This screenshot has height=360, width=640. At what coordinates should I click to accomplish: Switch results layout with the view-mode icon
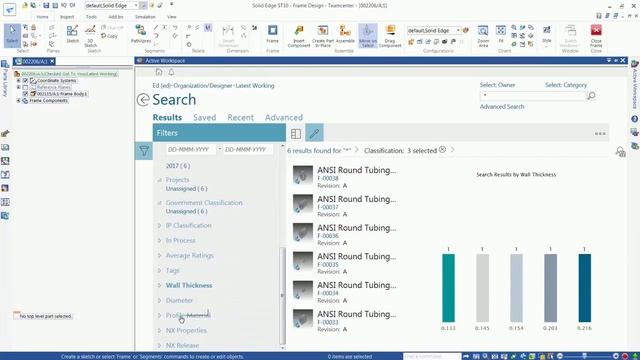pyautogui.click(x=296, y=133)
